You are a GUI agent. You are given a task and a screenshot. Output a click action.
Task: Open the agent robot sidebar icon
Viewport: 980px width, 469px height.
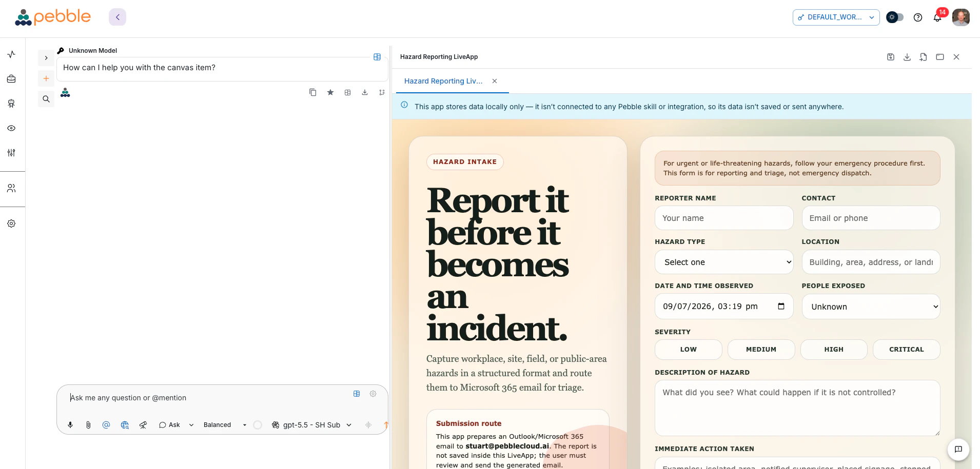tap(11, 104)
